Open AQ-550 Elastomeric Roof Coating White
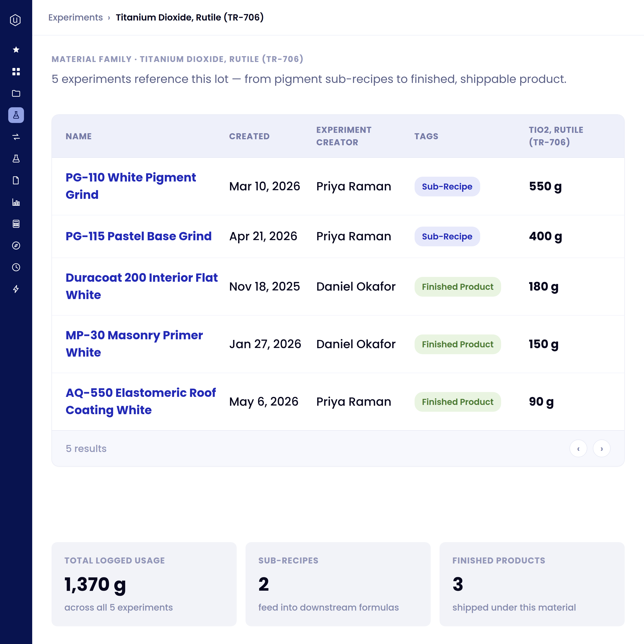The width and height of the screenshot is (644, 644). (141, 402)
